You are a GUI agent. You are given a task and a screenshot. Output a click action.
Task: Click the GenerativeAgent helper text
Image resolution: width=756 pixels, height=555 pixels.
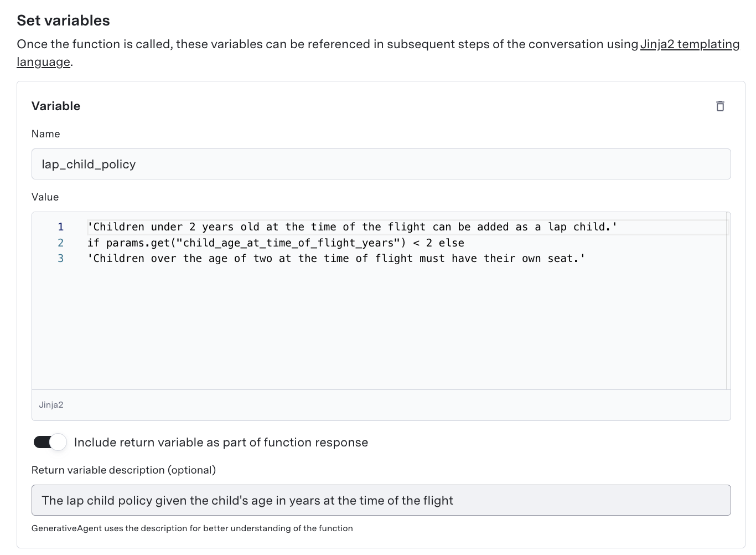pos(192,528)
